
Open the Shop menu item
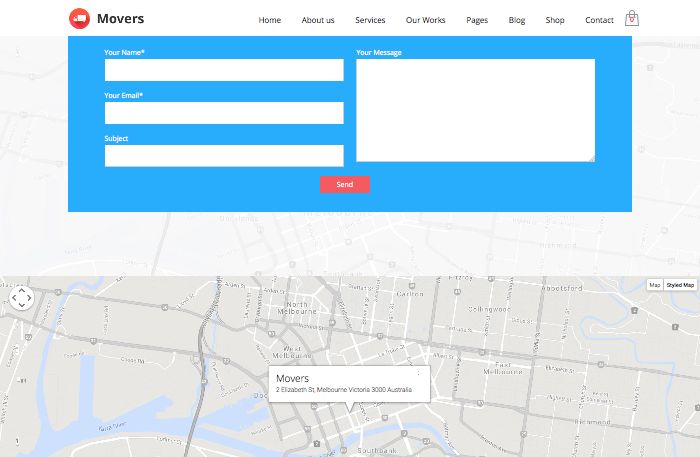555,20
